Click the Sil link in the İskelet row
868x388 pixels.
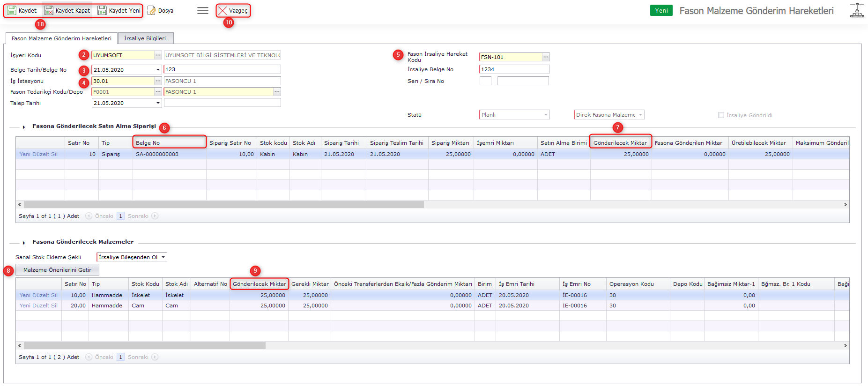(x=54, y=295)
